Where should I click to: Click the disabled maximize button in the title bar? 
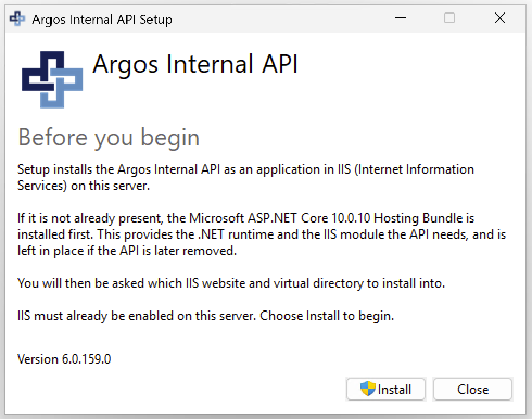click(x=449, y=18)
